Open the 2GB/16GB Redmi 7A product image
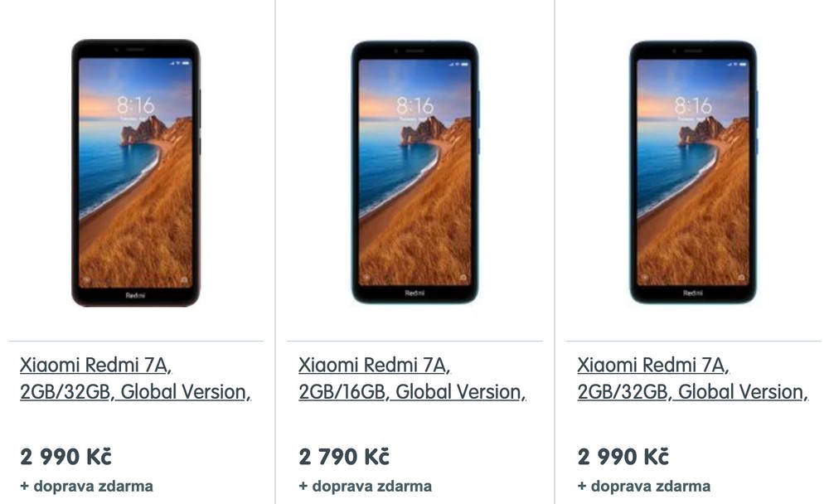Viewport: 829px width, 504px height. coord(415,172)
